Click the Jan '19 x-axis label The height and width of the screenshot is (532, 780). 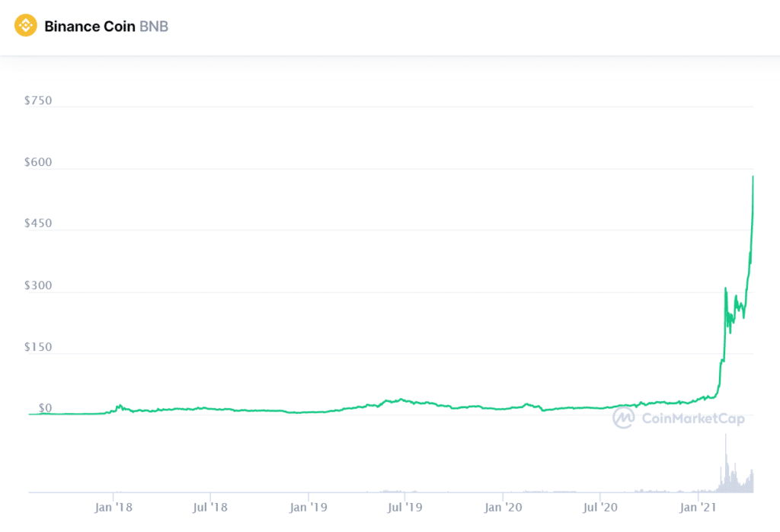coord(308,507)
